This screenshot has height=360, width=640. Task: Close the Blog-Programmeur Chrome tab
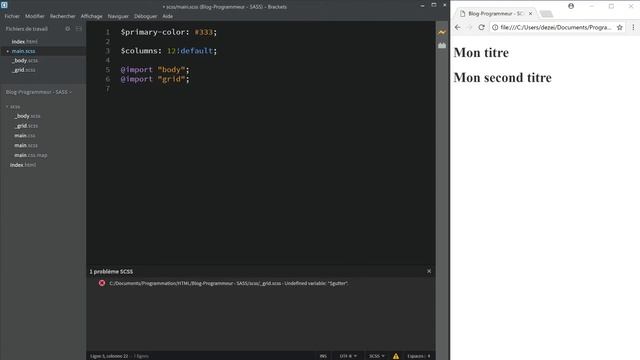point(531,13)
